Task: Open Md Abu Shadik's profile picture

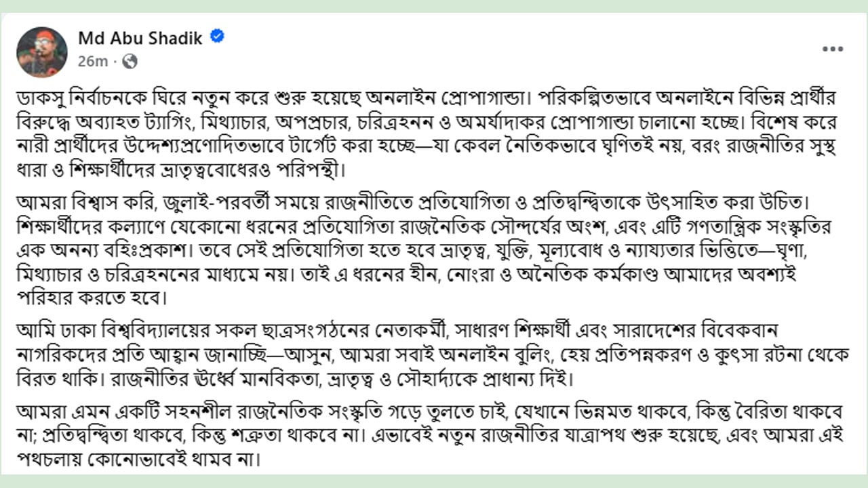Action: pyautogui.click(x=41, y=52)
